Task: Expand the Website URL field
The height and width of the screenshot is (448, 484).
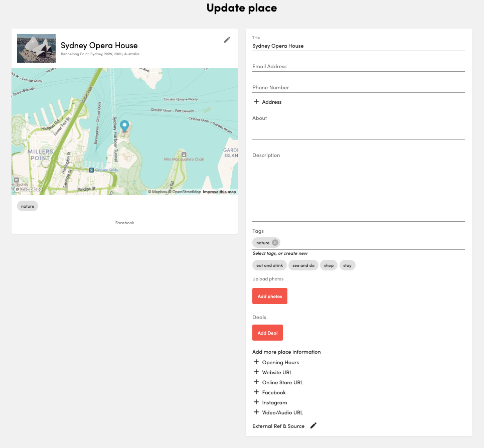Action: coord(273,372)
